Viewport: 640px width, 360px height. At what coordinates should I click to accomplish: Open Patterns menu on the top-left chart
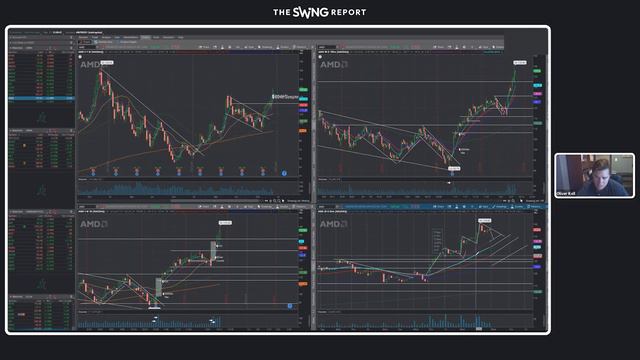pos(301,47)
